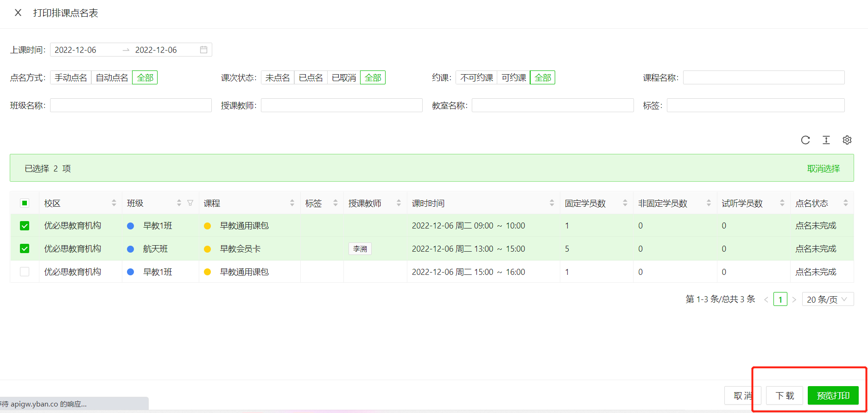Image resolution: width=868 pixels, height=413 pixels.
Task: Select 已点名 for 课次状态
Action: pos(311,77)
